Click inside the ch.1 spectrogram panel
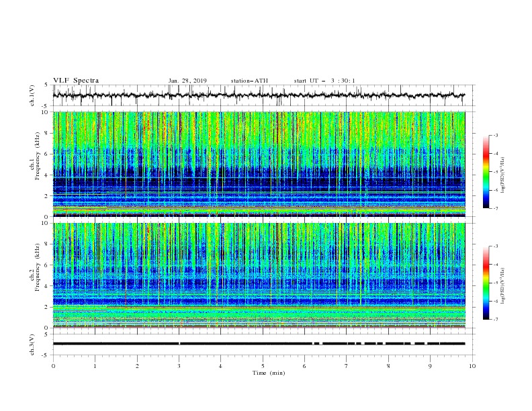Screen dimensions: 532x411 [x=259, y=164]
